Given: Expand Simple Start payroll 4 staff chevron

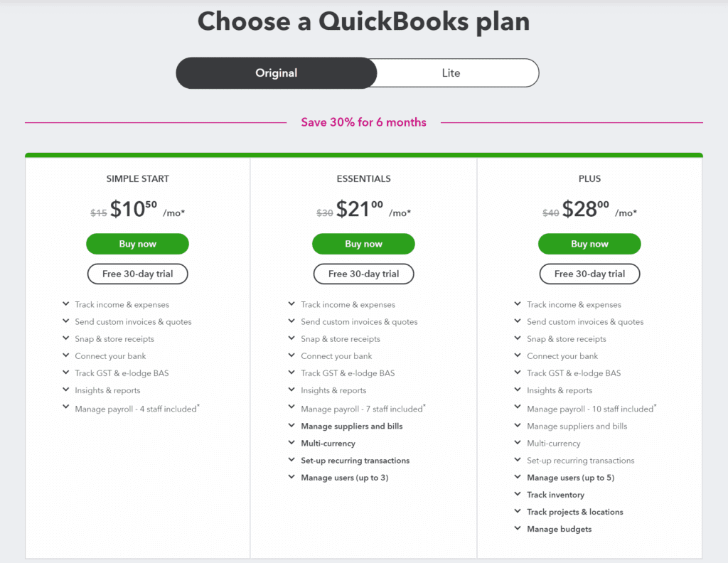Looking at the screenshot, I should [66, 407].
